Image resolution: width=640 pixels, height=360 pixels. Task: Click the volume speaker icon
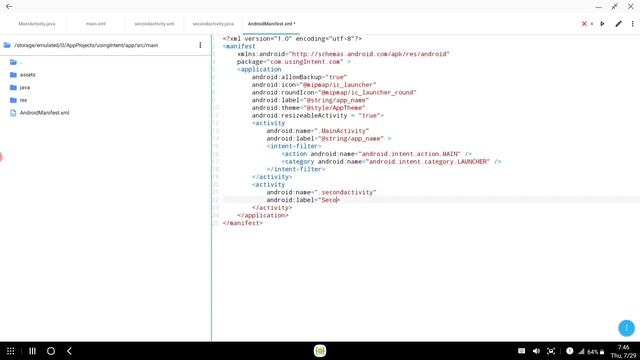coord(536,351)
